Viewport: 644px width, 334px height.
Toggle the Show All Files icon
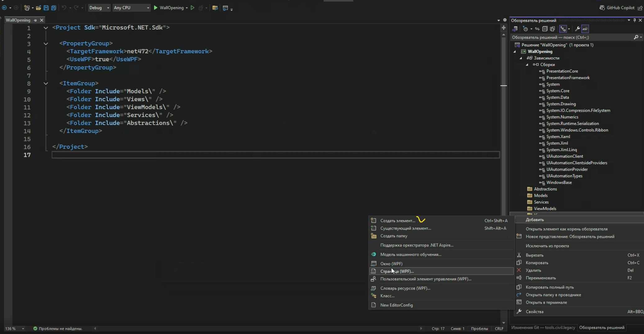[x=552, y=29]
